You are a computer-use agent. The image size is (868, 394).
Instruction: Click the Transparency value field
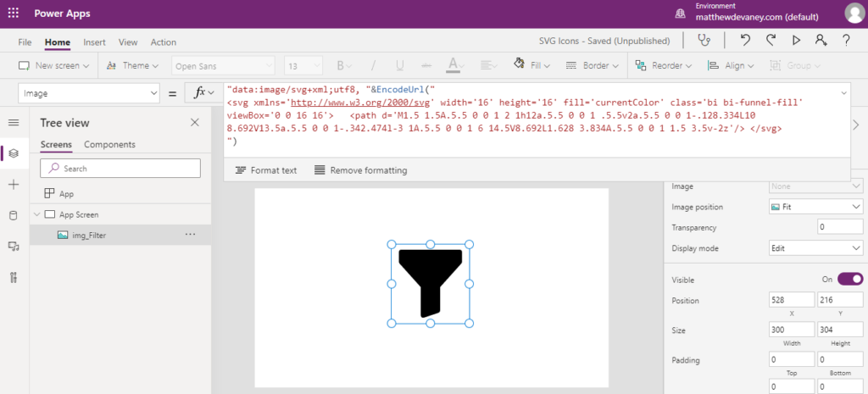click(x=840, y=227)
